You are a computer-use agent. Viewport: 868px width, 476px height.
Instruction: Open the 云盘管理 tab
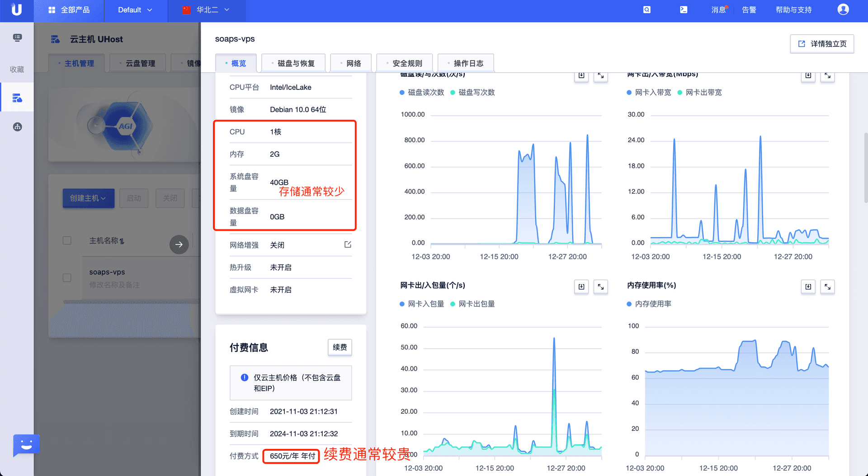click(x=137, y=63)
